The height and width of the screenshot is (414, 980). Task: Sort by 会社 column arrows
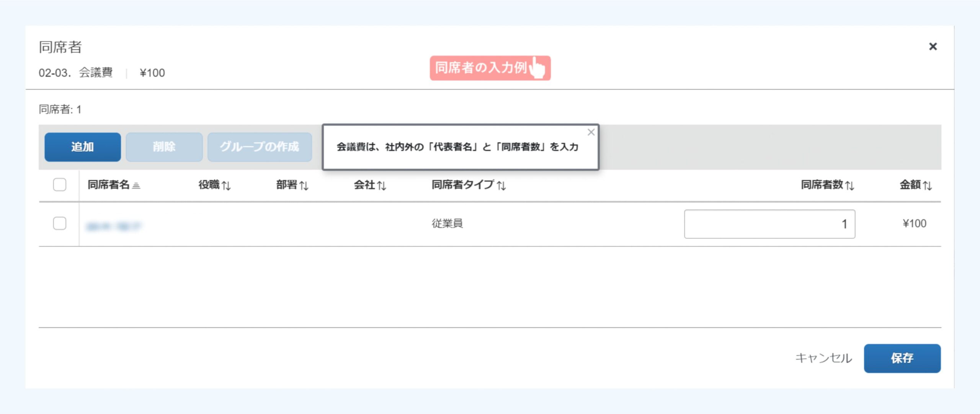(382, 186)
